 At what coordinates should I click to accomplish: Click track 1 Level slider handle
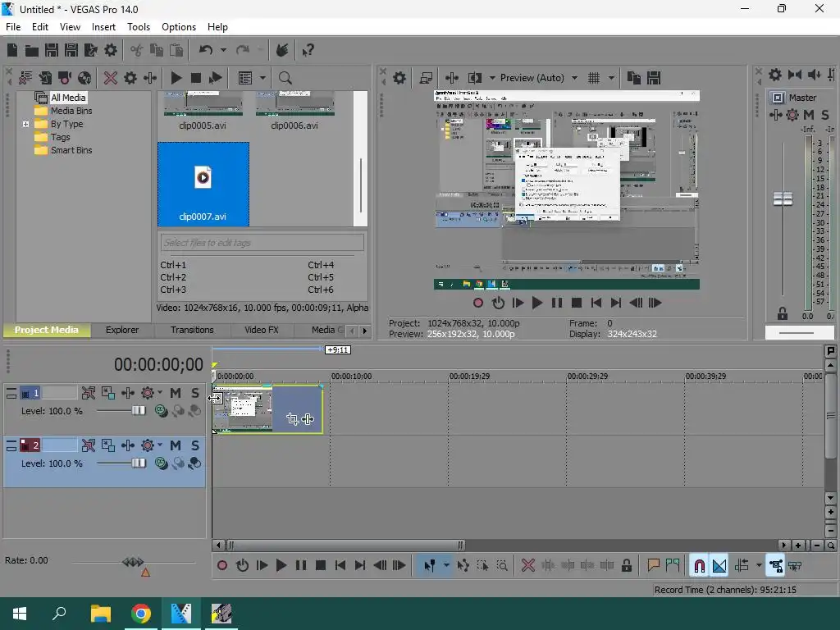[x=139, y=411]
